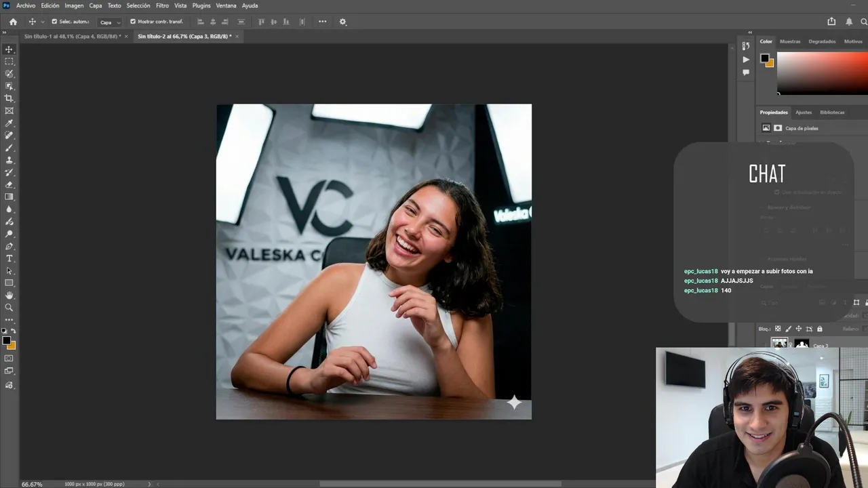868x488 pixels.
Task: Select the Crop tool
Action: click(x=9, y=98)
